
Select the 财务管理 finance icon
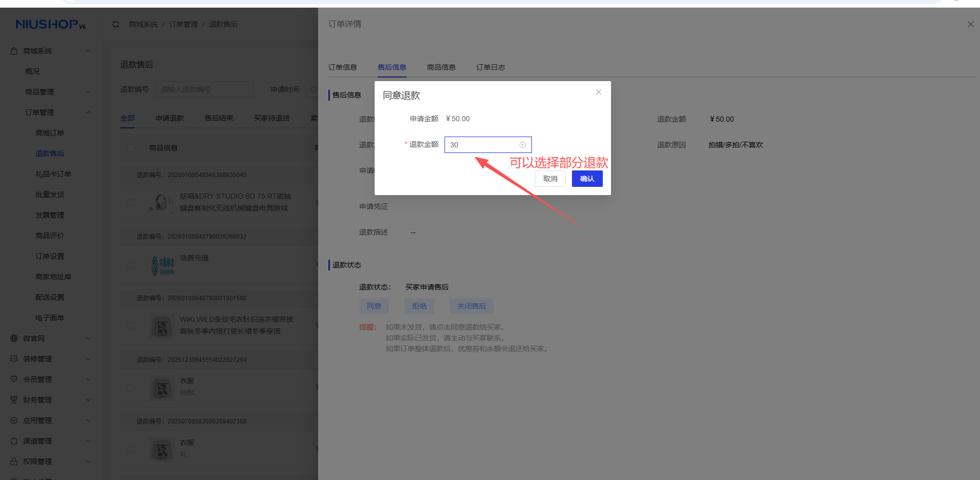pos(13,399)
